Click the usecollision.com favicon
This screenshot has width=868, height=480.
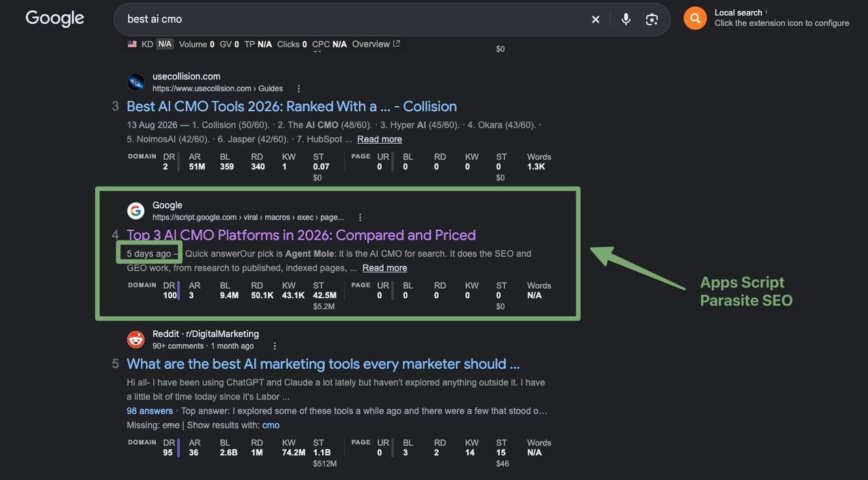[136, 82]
